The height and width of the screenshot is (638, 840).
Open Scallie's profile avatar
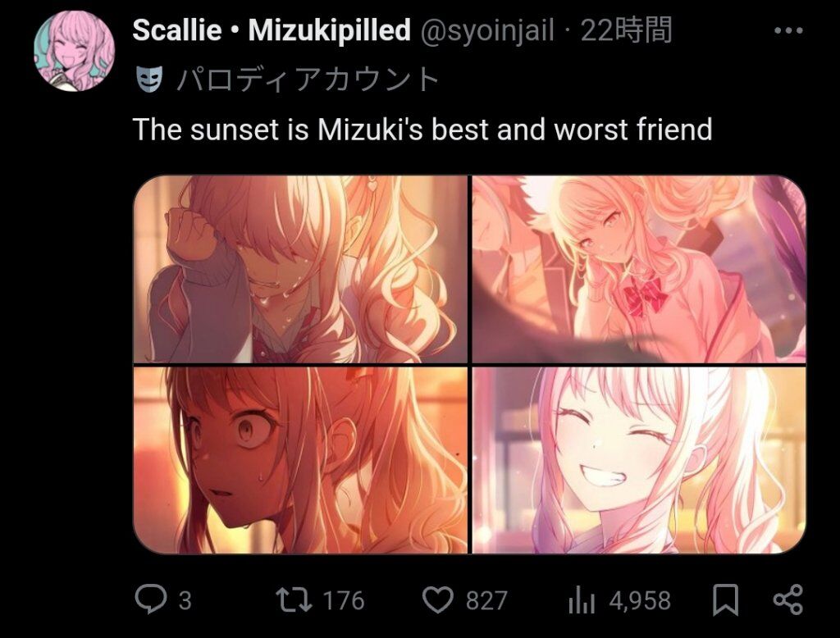pyautogui.click(x=74, y=50)
